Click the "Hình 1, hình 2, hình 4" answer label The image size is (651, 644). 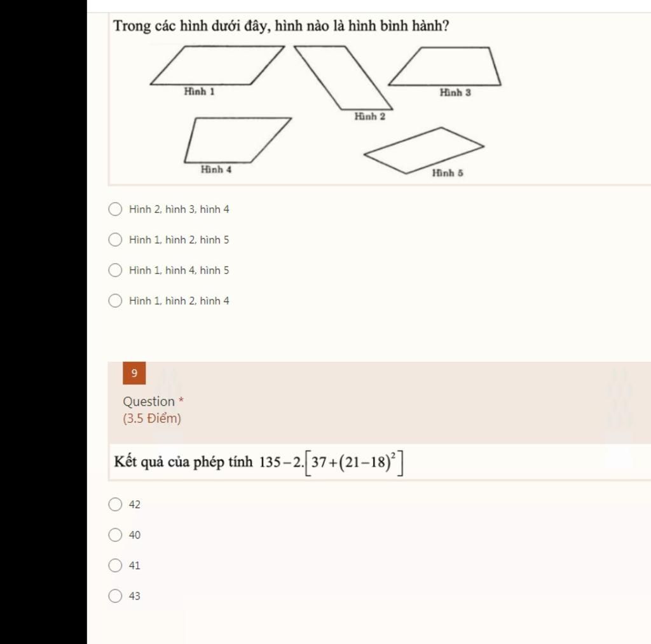tap(179, 301)
